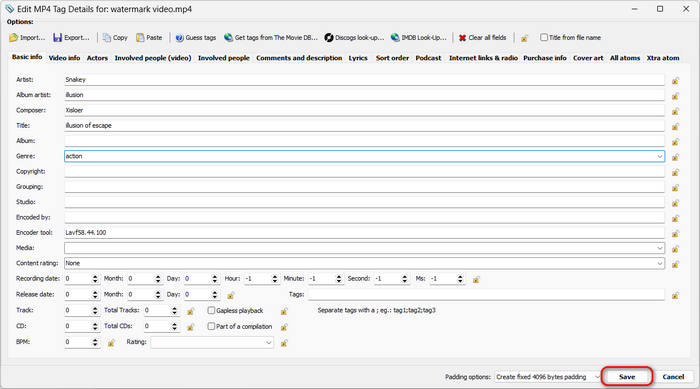Paste the tag details
700x389 pixels.
click(149, 38)
